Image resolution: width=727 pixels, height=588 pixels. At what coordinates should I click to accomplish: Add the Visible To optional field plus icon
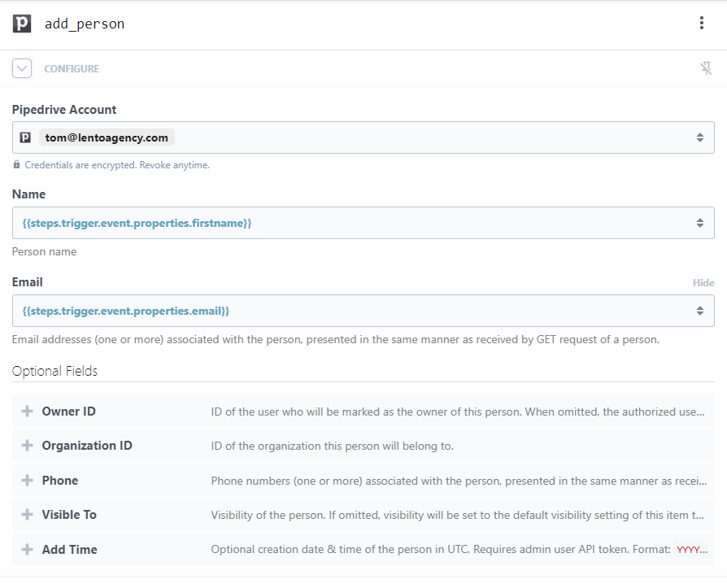(28, 514)
